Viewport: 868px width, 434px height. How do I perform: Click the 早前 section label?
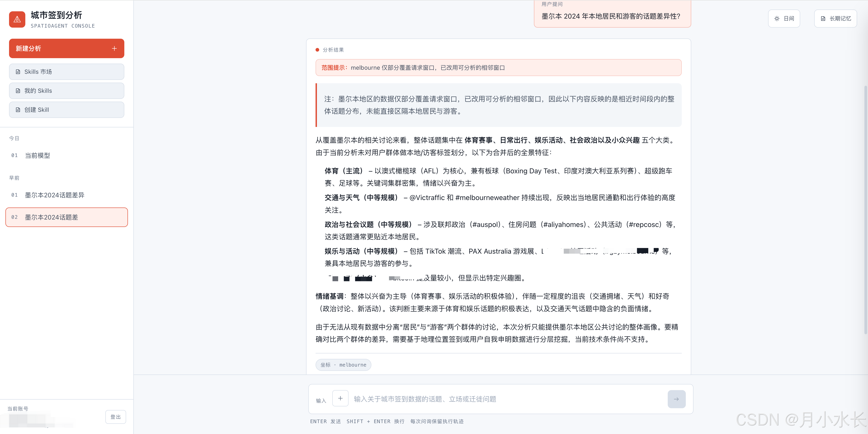point(14,178)
